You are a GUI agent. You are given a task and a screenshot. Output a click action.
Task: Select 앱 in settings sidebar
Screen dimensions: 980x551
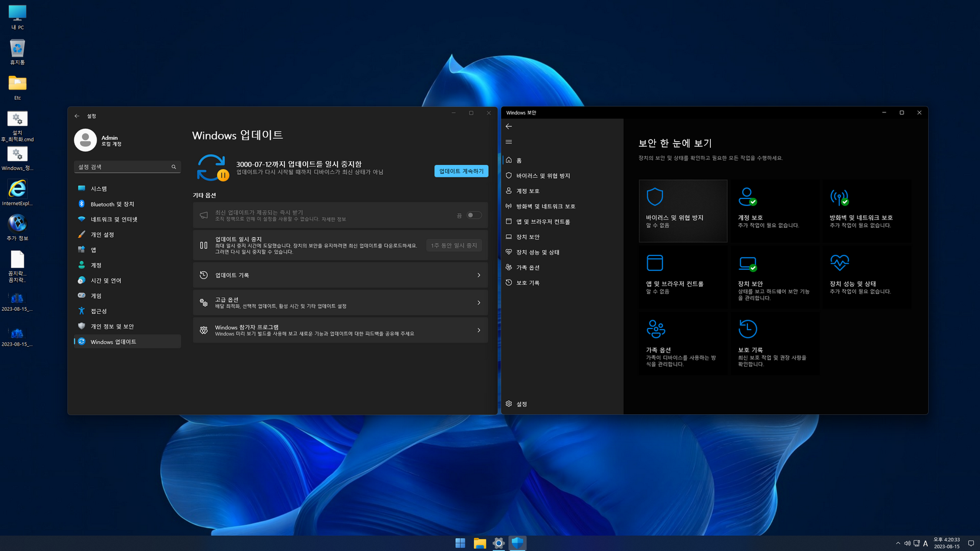click(x=127, y=250)
